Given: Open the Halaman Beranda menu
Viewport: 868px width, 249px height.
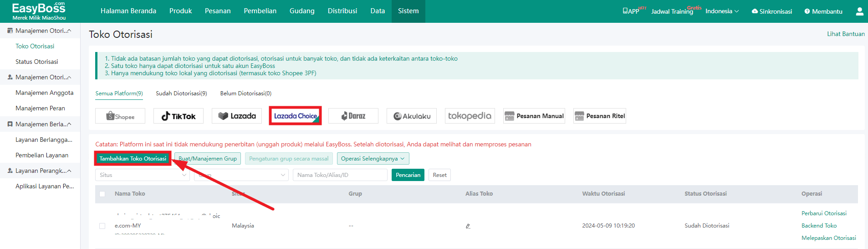Looking at the screenshot, I should point(128,11).
